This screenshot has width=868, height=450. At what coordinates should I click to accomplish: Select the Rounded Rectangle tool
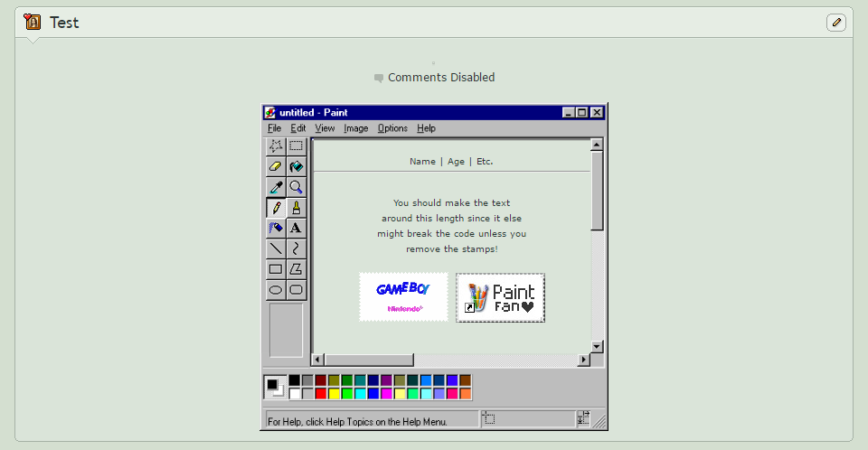click(297, 289)
